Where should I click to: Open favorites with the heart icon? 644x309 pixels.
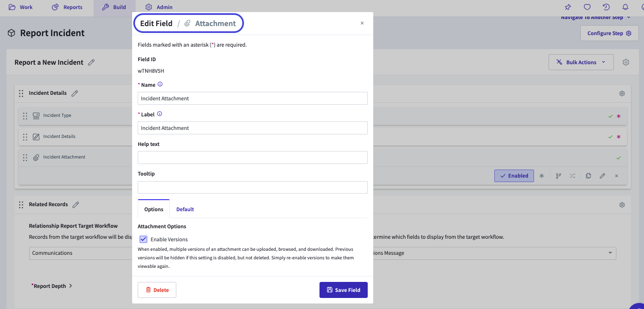pos(587,7)
